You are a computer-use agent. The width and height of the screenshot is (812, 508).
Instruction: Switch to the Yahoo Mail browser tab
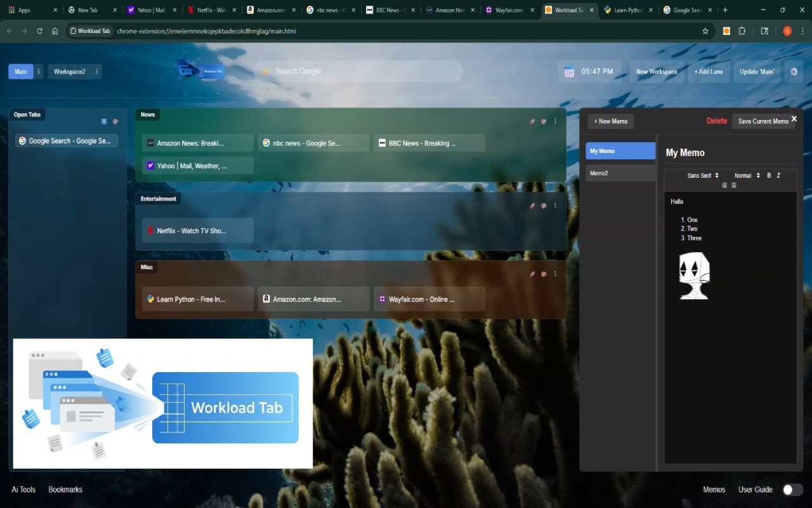click(152, 10)
